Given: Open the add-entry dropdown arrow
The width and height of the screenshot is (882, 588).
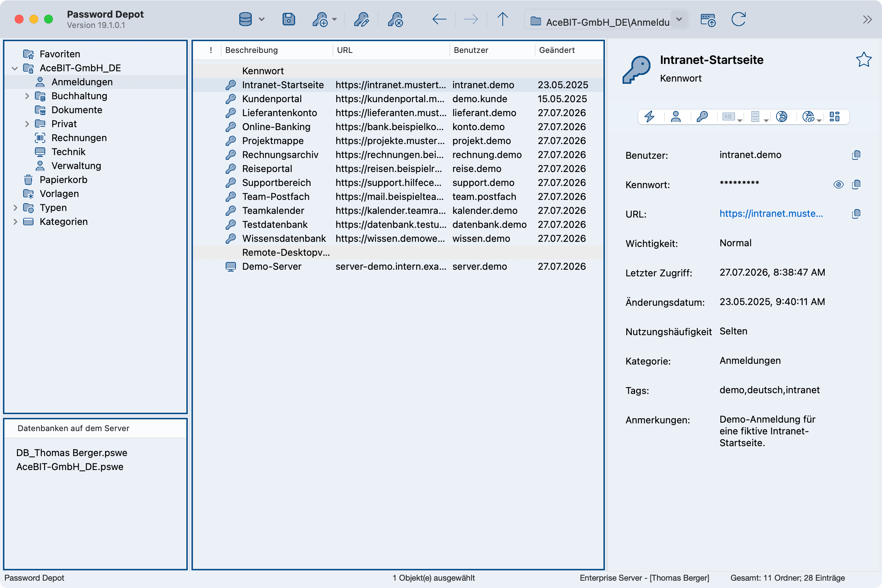Looking at the screenshot, I should [334, 19].
